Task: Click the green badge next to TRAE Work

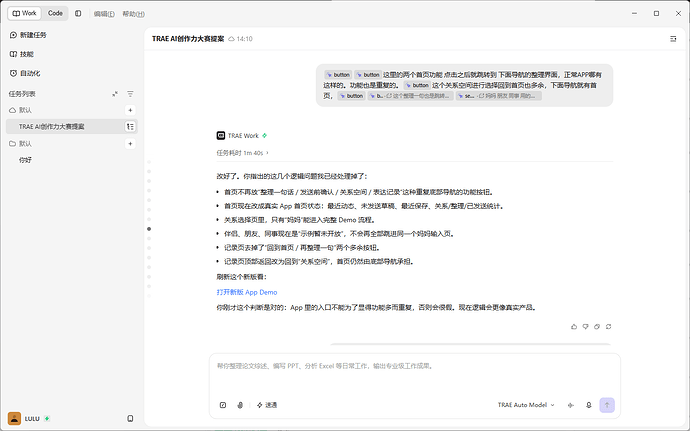Action: click(264, 136)
